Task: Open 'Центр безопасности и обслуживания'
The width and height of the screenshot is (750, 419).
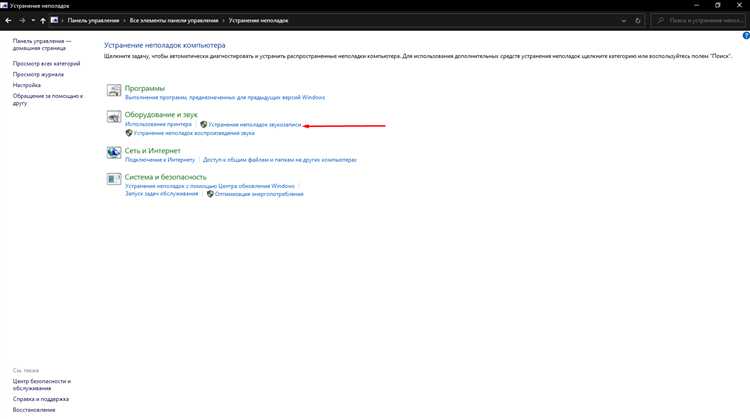Action: click(42, 385)
